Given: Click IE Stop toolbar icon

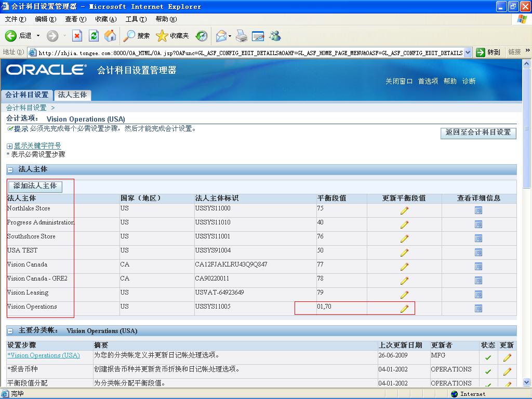Looking at the screenshot, I should click(77, 36).
